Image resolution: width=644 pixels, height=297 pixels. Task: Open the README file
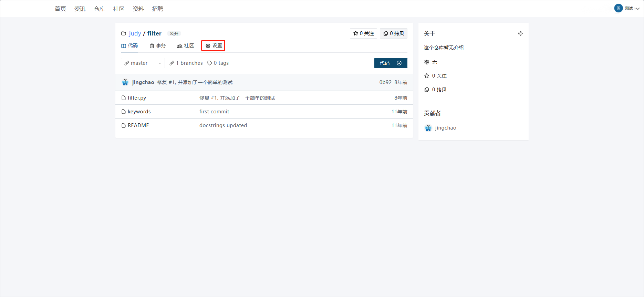[x=138, y=125]
